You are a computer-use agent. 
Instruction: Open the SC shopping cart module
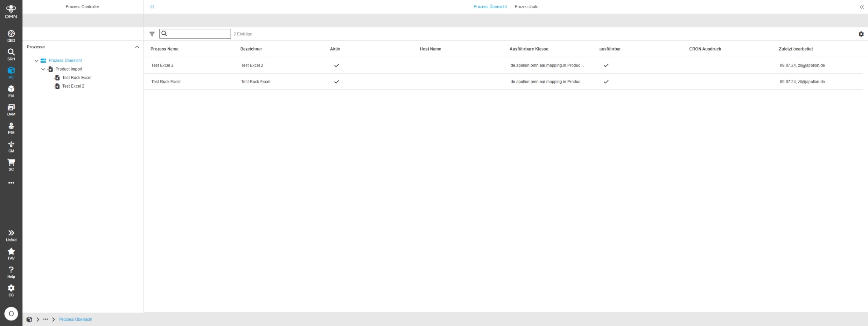(x=11, y=165)
